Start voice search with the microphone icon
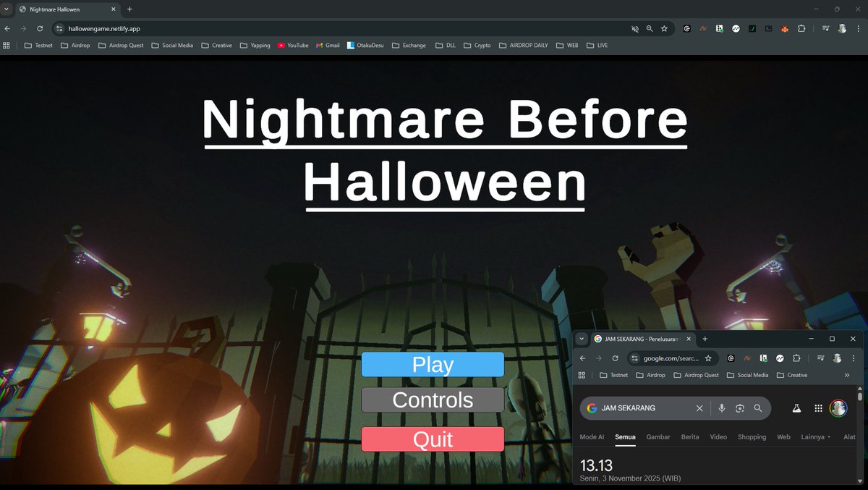 721,408
